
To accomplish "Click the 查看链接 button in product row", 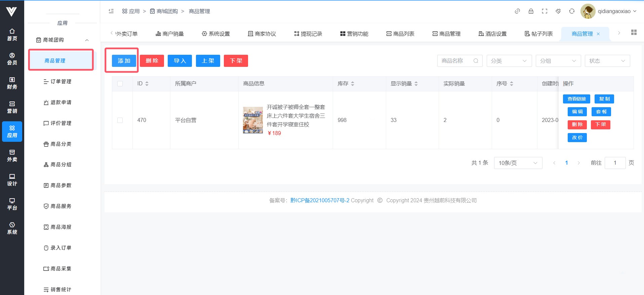I will pos(576,99).
